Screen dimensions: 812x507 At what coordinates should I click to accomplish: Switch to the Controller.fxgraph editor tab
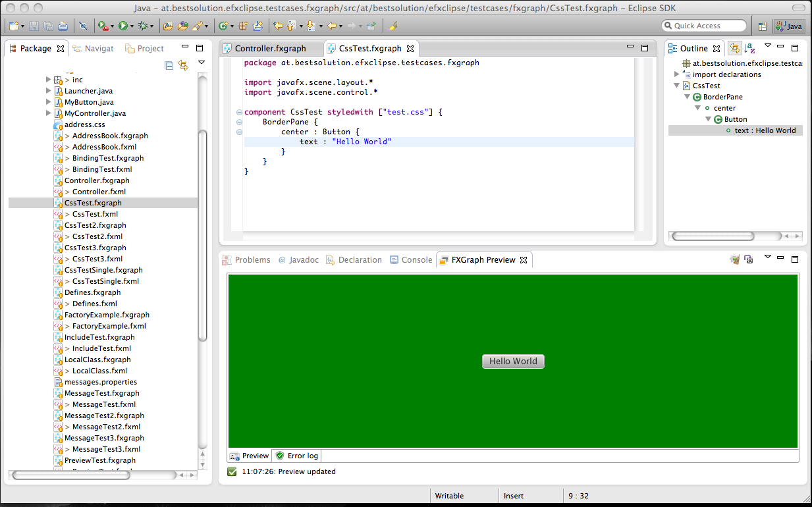point(270,49)
